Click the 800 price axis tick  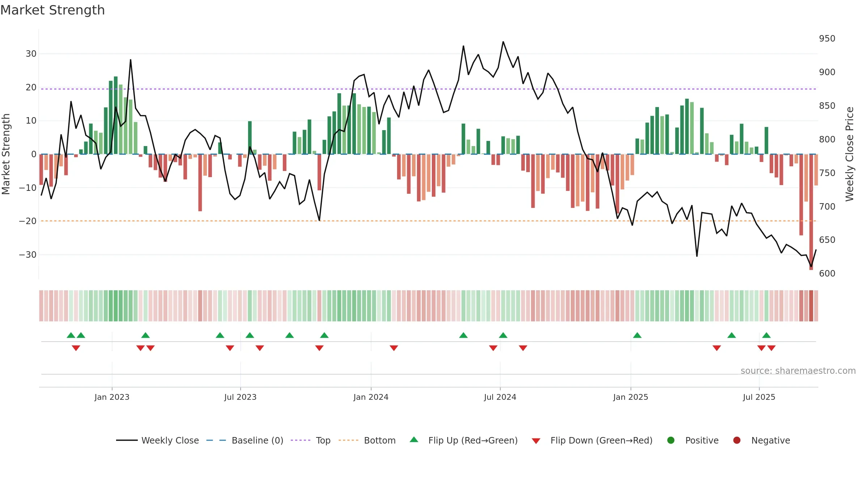click(x=827, y=139)
